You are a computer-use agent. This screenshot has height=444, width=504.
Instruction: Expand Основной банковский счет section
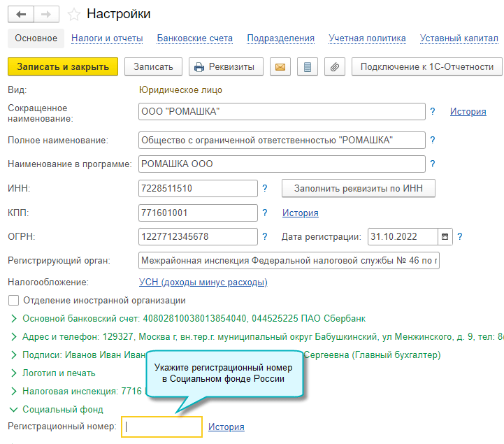tap(14, 319)
